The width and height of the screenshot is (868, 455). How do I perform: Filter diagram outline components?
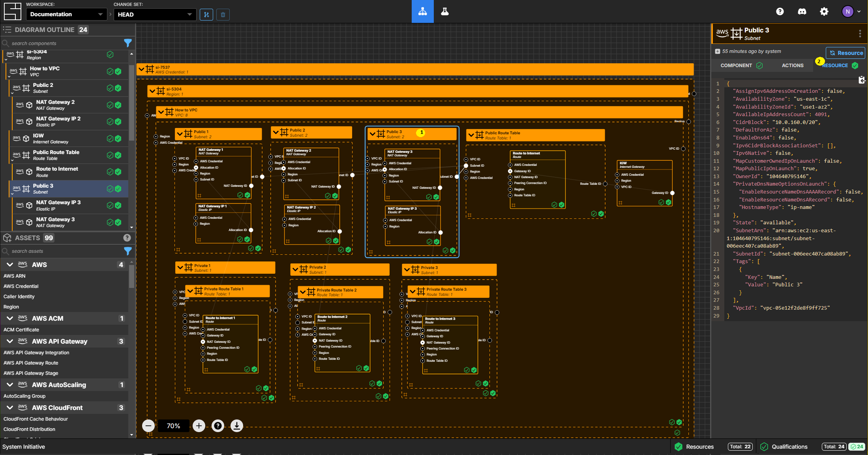(127, 43)
